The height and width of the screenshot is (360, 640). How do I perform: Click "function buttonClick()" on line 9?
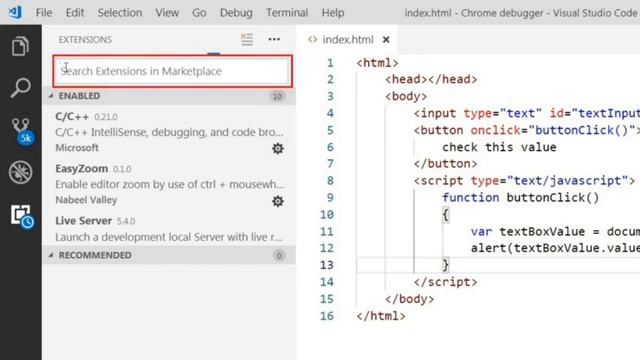tap(521, 198)
